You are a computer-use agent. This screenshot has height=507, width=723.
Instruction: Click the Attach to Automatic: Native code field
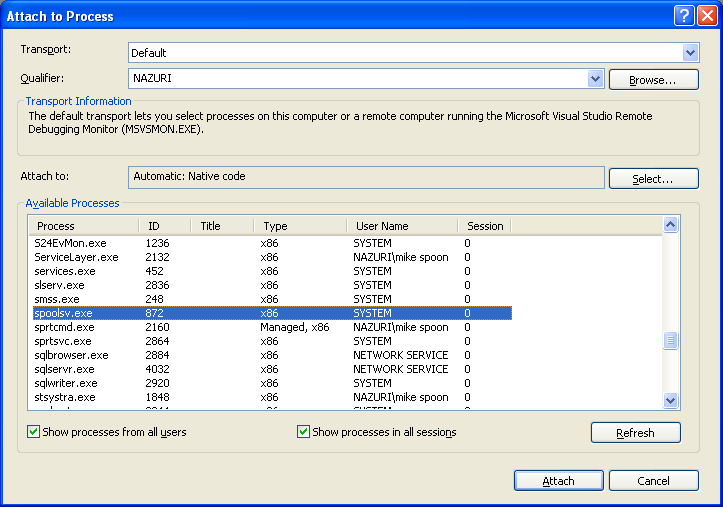(366, 177)
